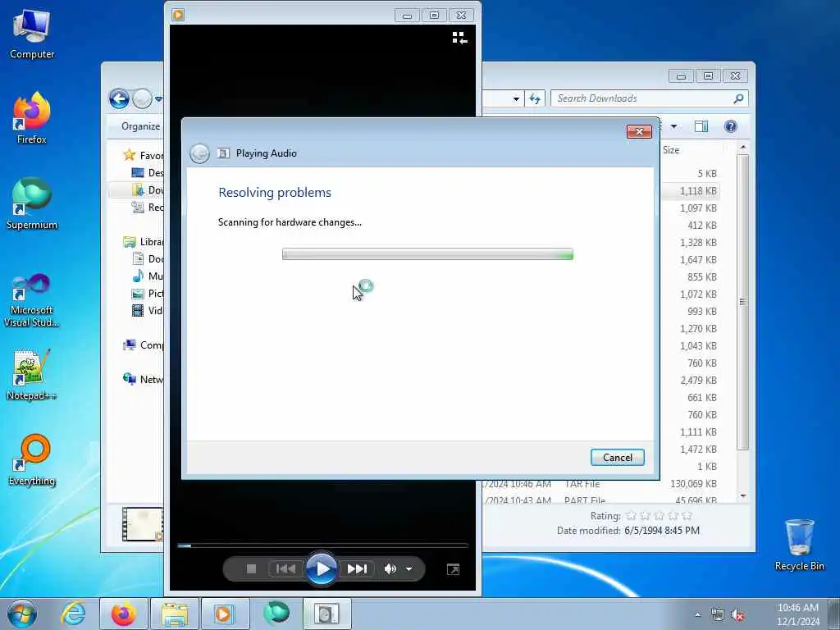Open Firefox from the taskbar

click(x=124, y=614)
